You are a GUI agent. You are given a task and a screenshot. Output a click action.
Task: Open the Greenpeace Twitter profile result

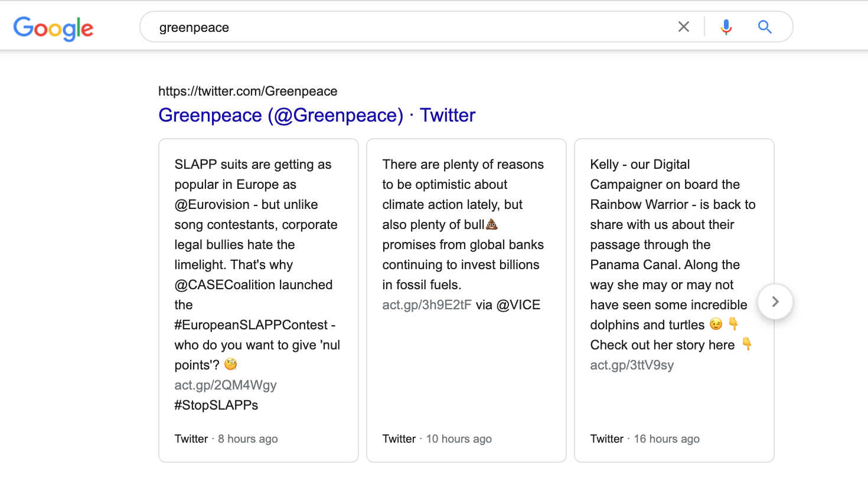pyautogui.click(x=316, y=115)
